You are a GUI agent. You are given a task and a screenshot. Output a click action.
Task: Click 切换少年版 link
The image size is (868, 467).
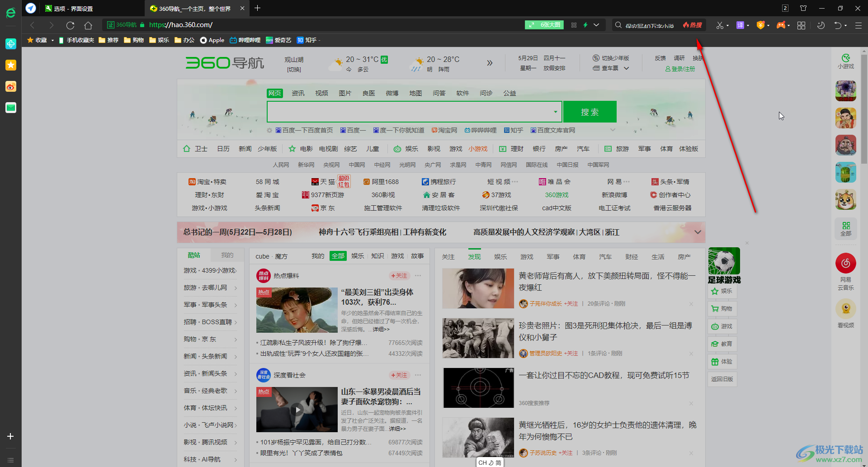pyautogui.click(x=611, y=58)
